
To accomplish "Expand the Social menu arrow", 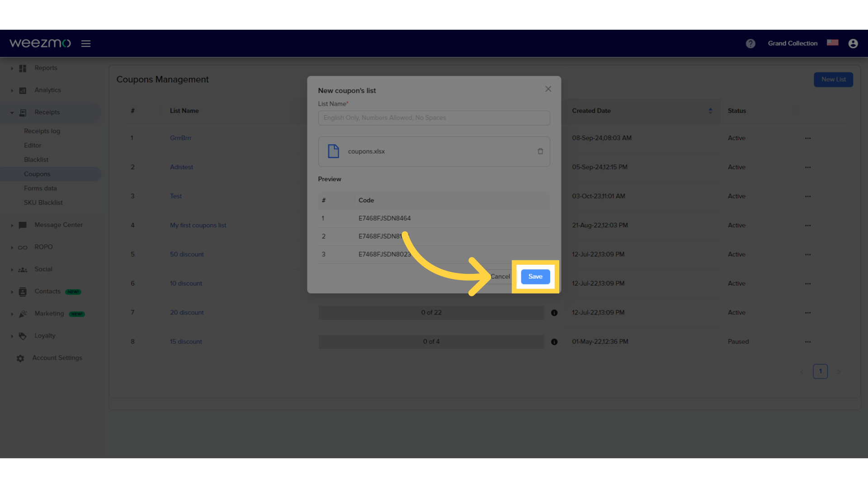I will tap(12, 270).
